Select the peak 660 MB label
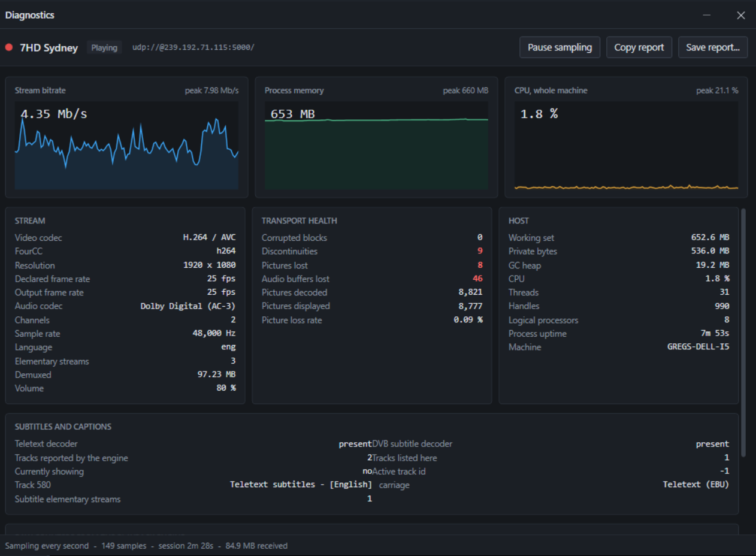The width and height of the screenshot is (756, 556). click(x=465, y=90)
